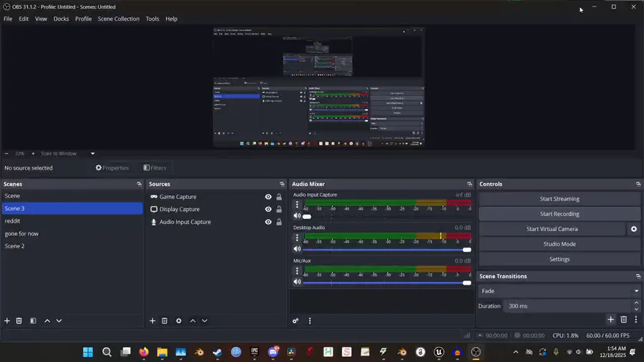Remove selected scene with Scenes trash icon

(x=19, y=321)
